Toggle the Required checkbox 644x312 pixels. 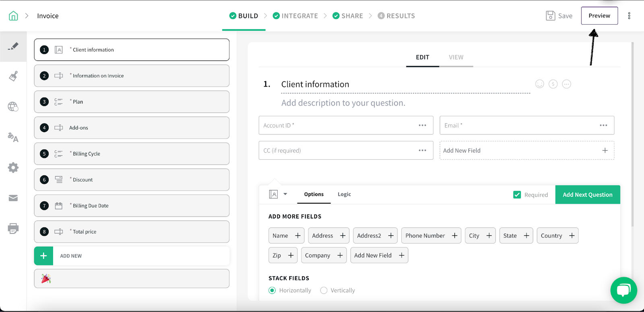[x=517, y=195]
